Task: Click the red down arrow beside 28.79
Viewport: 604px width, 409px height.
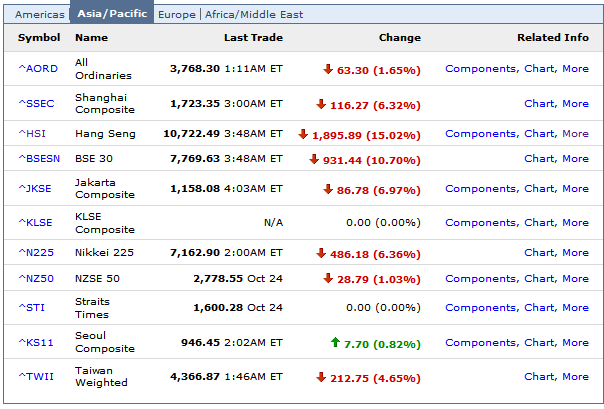Action: pos(328,278)
